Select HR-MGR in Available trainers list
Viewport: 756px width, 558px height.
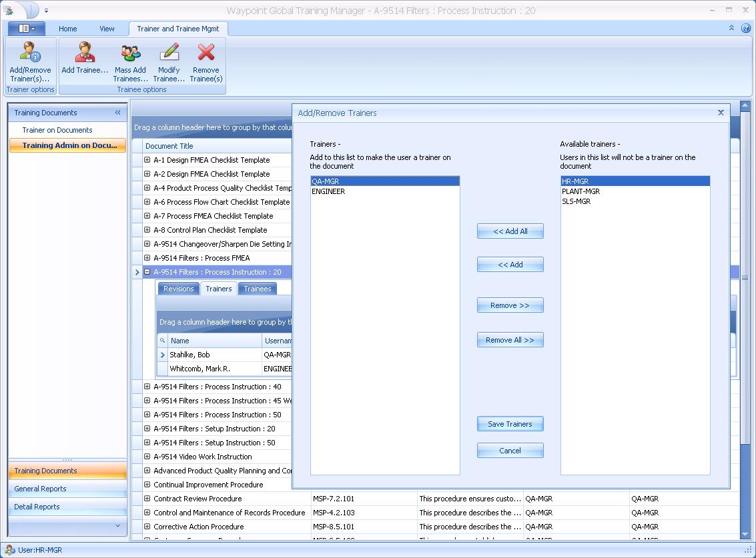pyautogui.click(x=635, y=181)
